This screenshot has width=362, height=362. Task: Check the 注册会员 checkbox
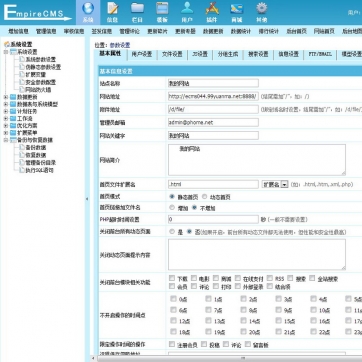coord(172,344)
